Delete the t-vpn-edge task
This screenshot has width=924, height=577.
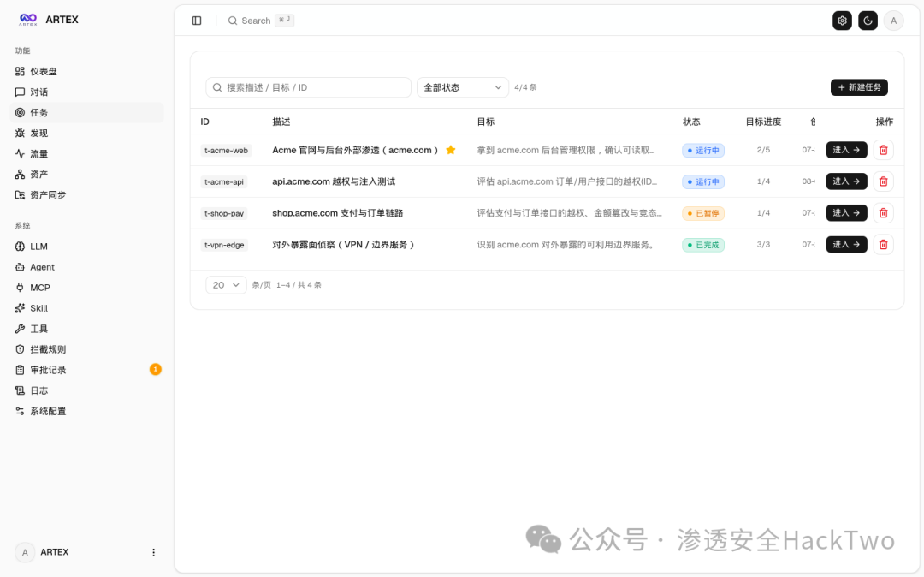click(x=883, y=245)
